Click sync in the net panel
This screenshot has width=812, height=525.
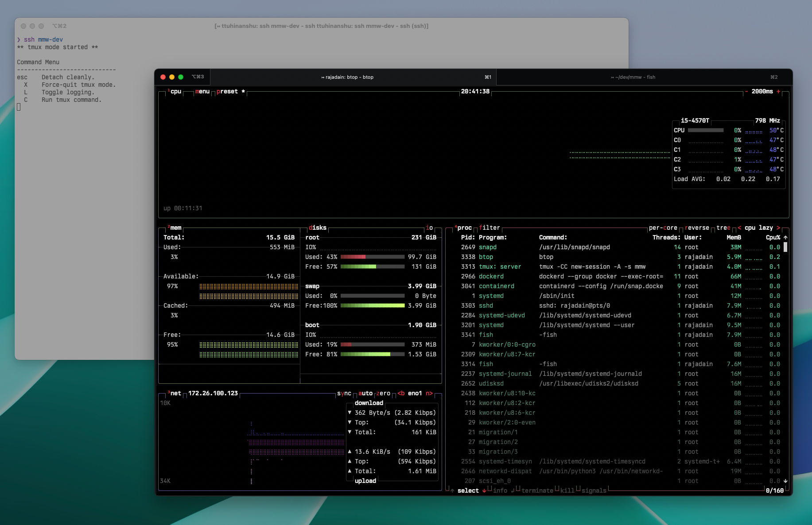[x=344, y=394]
